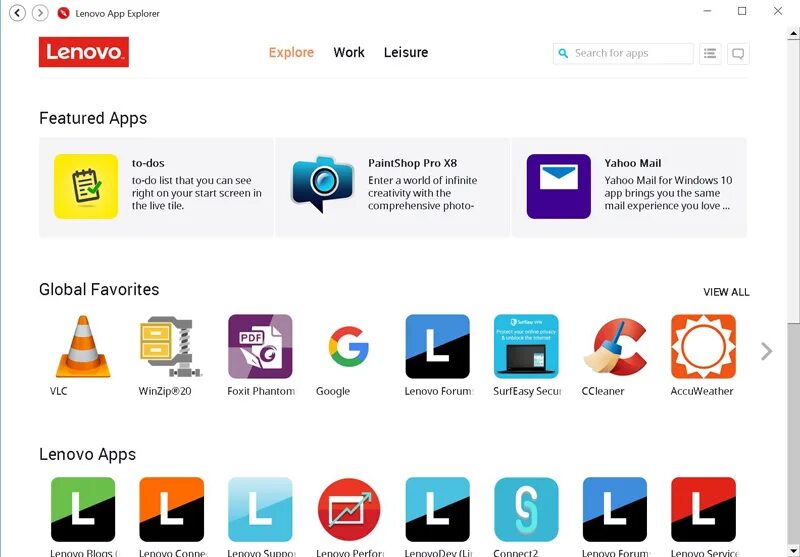This screenshot has width=800, height=557.
Task: Show next Global Favorites with right chevron
Action: 766,351
